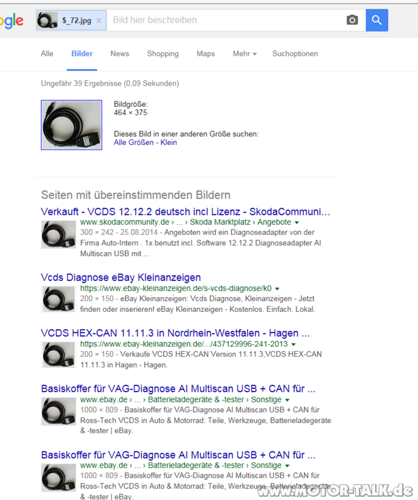This screenshot has height=500, width=418.
Task: Open first 'Basiskoffer für VAG-Diagnose' result
Action: click(x=178, y=389)
